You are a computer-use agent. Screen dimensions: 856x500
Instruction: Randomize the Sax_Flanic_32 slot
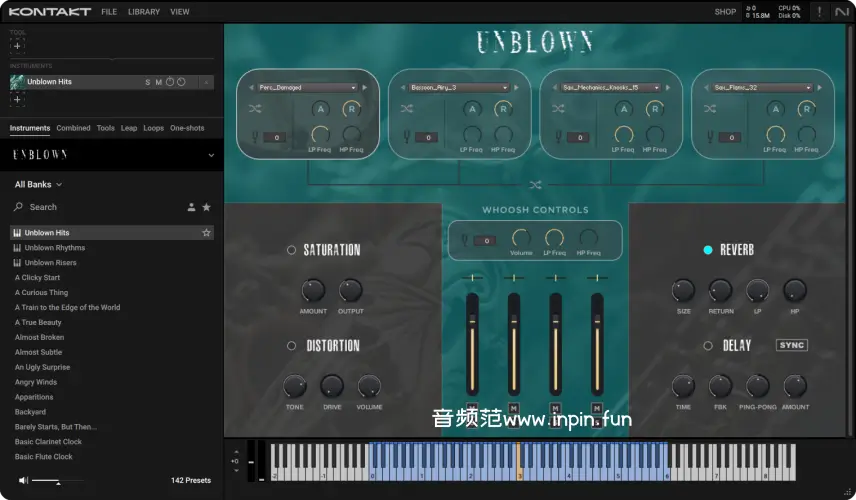click(710, 109)
